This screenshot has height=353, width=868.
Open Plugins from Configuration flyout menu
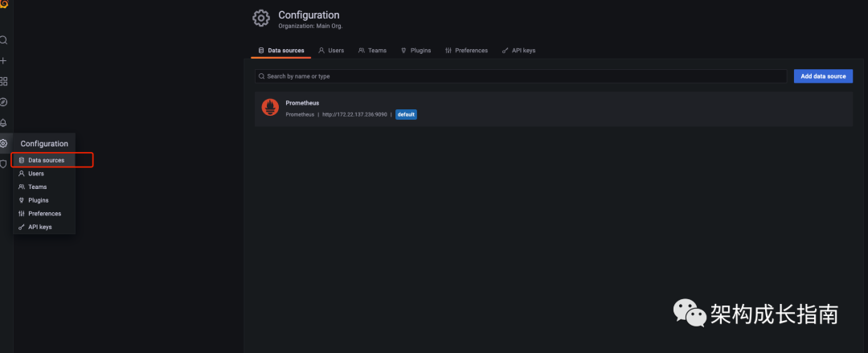tap(38, 200)
